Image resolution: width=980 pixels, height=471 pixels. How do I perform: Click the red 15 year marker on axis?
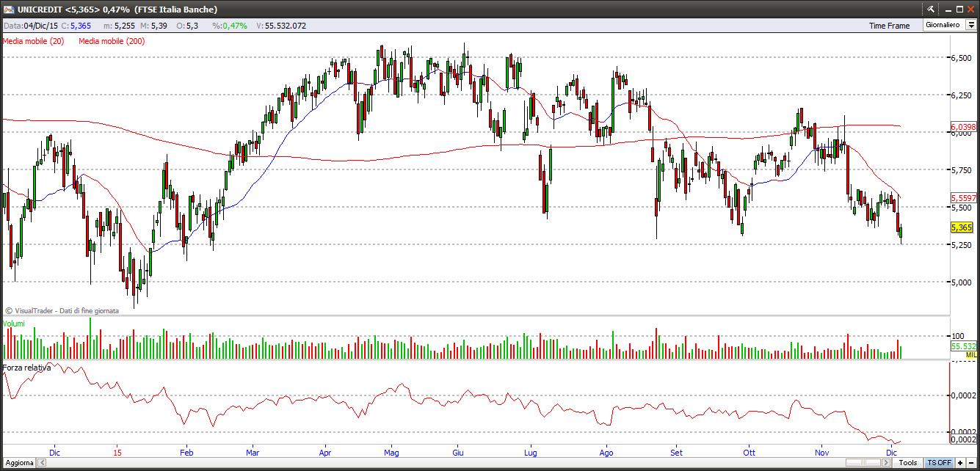click(117, 453)
